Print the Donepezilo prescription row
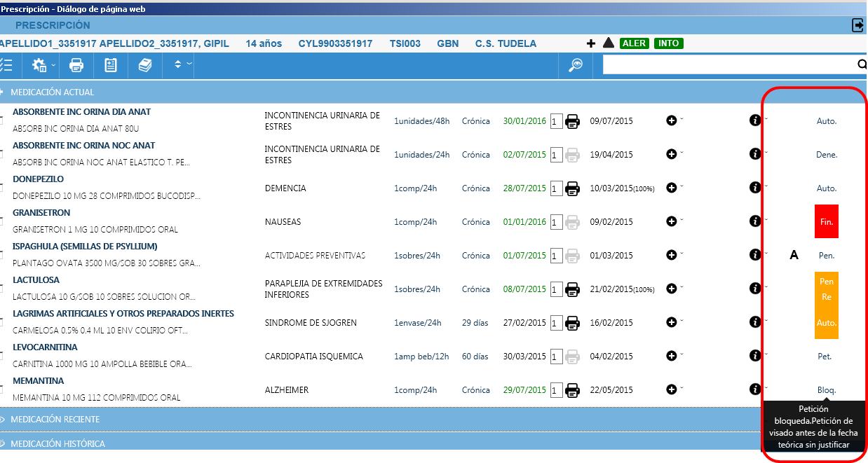868x463 pixels. pos(573,188)
